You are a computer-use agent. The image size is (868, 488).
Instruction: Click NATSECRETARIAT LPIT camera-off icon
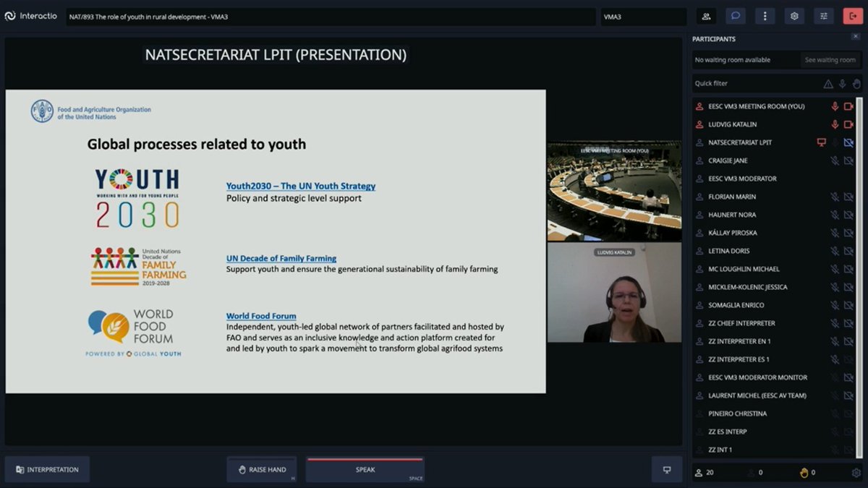[x=848, y=142]
